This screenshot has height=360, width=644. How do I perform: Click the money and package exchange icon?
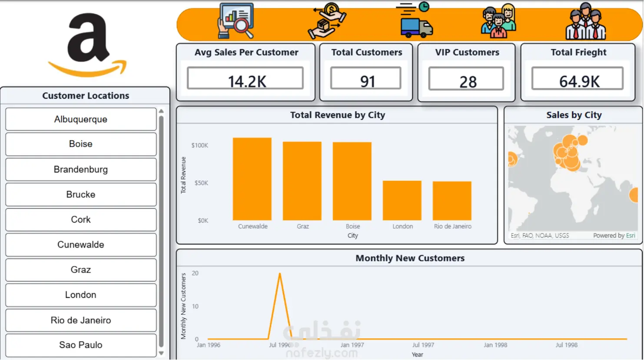pyautogui.click(x=327, y=21)
